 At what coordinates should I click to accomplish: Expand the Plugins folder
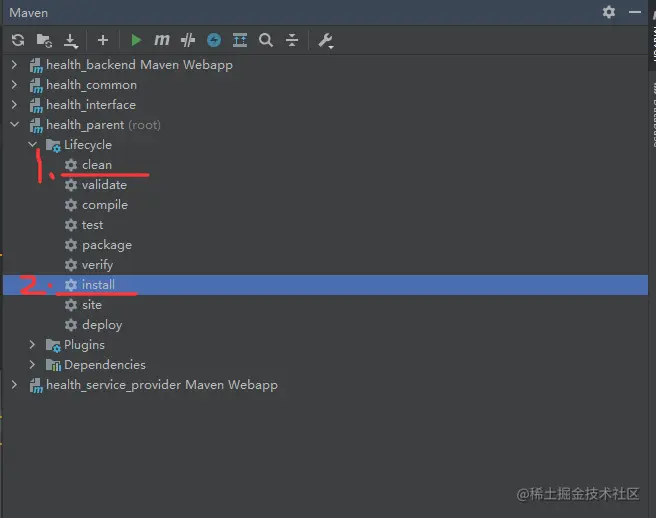(32, 344)
